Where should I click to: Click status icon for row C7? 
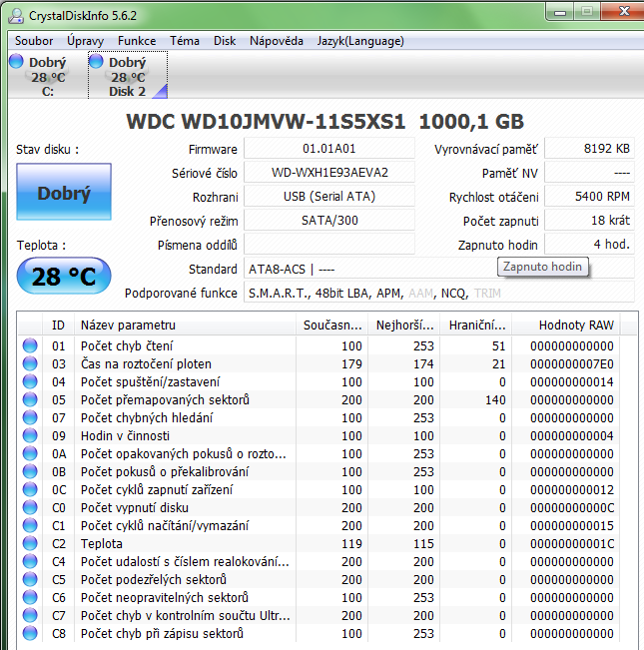click(30, 615)
